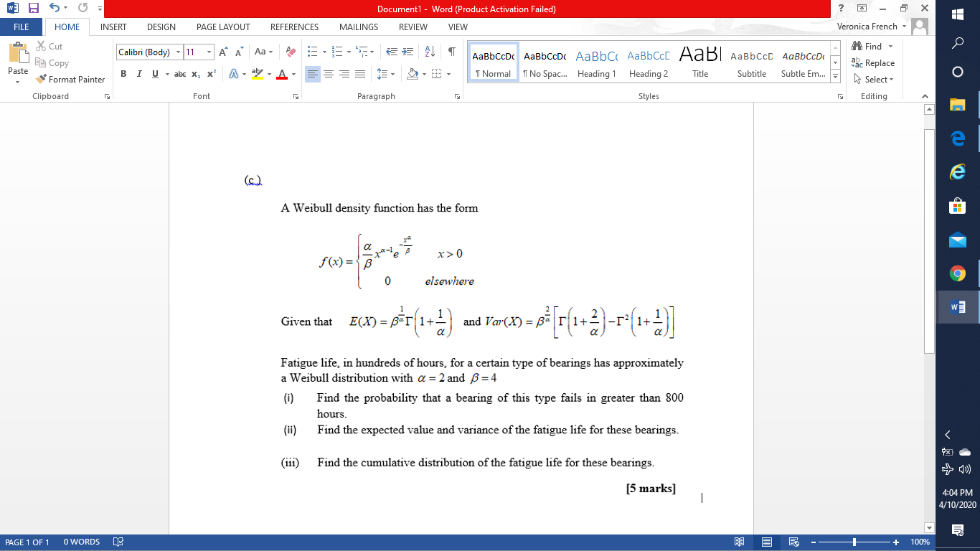Click the Subscript icon
The image size is (980, 551).
197,74
